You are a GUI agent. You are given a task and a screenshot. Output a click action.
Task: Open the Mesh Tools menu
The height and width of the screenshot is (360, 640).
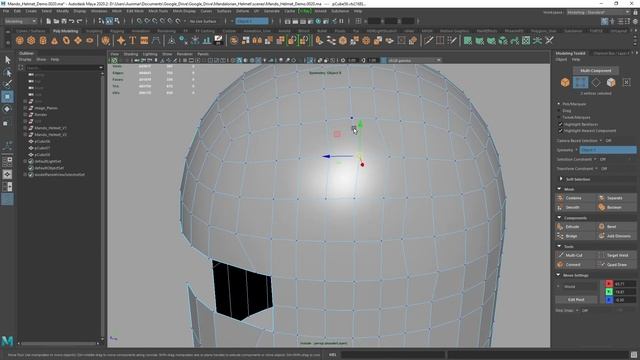coord(158,11)
